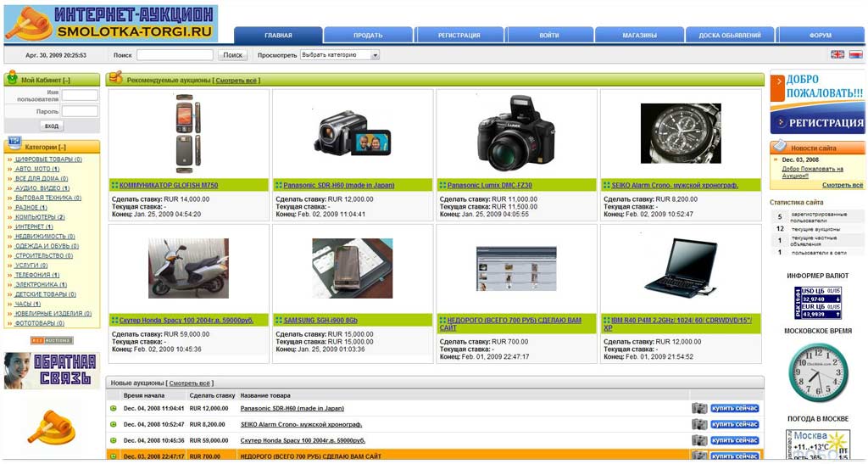Click the ОБРАТНАЯ СВЯЗЬ feedback banner
The image size is (868, 464).
point(52,371)
